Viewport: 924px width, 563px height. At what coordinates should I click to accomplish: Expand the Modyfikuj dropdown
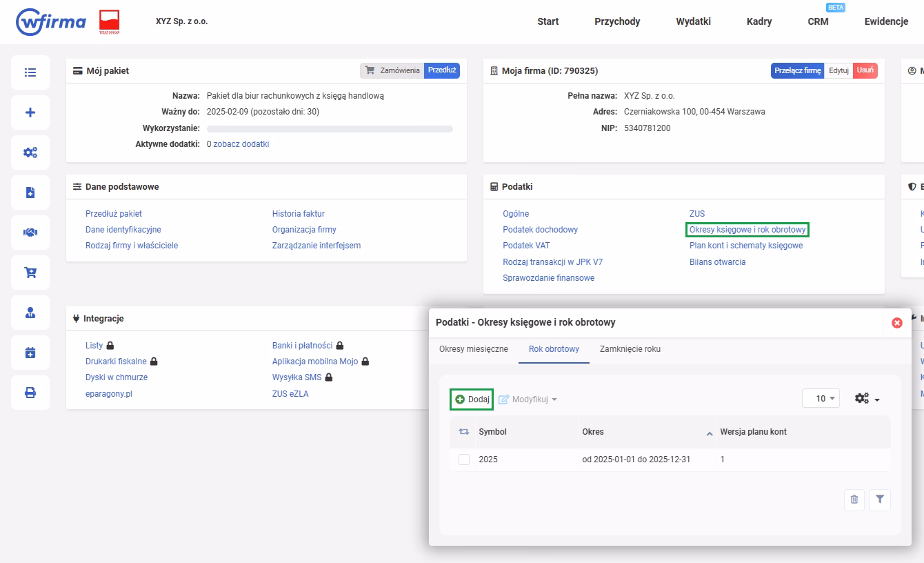(x=528, y=399)
